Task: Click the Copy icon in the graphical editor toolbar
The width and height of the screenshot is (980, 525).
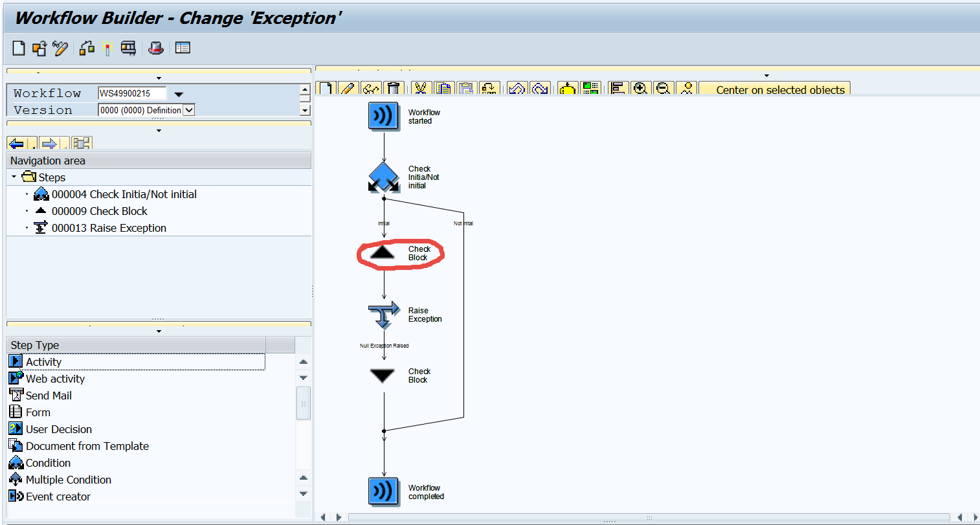Action: pyautogui.click(x=444, y=88)
